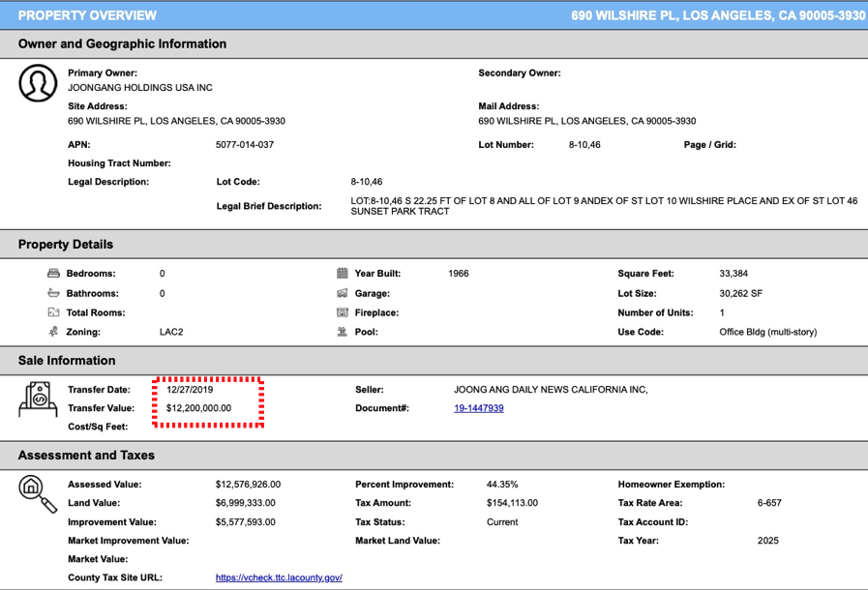868x590 pixels.
Task: Click the APN number 5077-014-037
Action: click(x=244, y=144)
